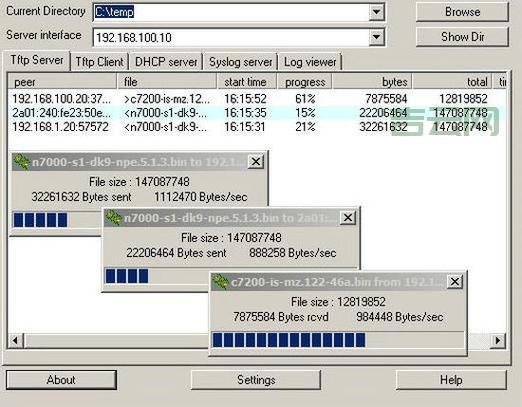Click the c7200 transfer progress bar
Image resolution: width=522 pixels, height=407 pixels.
(x=337, y=340)
